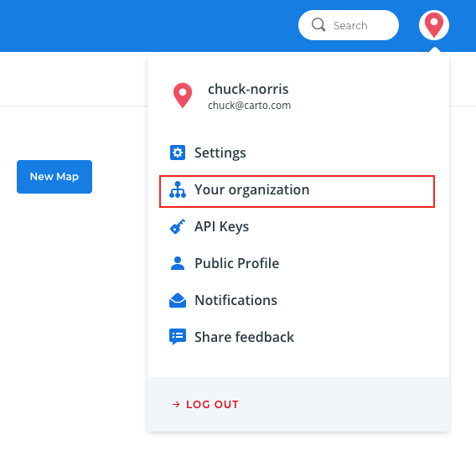Click the LOG OUT link
The height and width of the screenshot is (471, 476).
point(213,404)
